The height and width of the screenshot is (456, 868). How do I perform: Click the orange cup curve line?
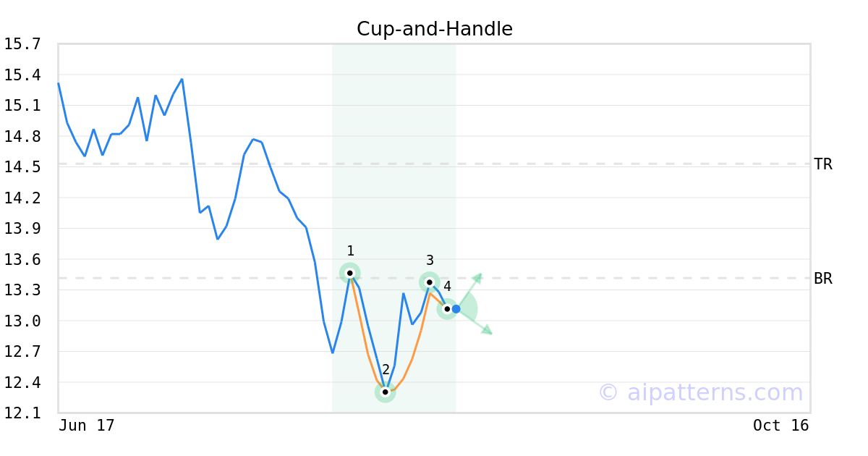(x=368, y=355)
